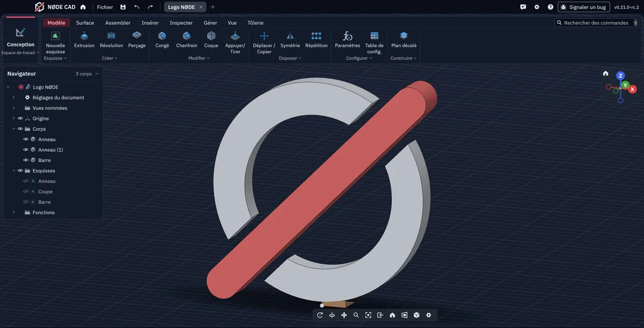Show the Coupe sketch
Image resolution: width=644 pixels, height=328 pixels.
point(26,192)
